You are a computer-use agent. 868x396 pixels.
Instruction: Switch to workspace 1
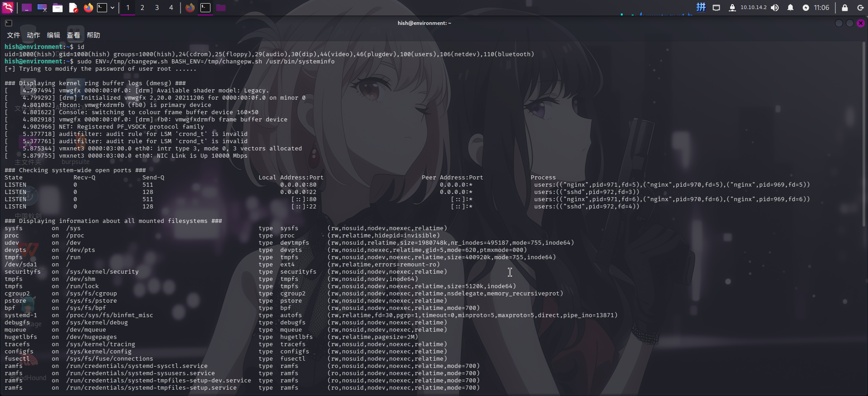pos(128,8)
